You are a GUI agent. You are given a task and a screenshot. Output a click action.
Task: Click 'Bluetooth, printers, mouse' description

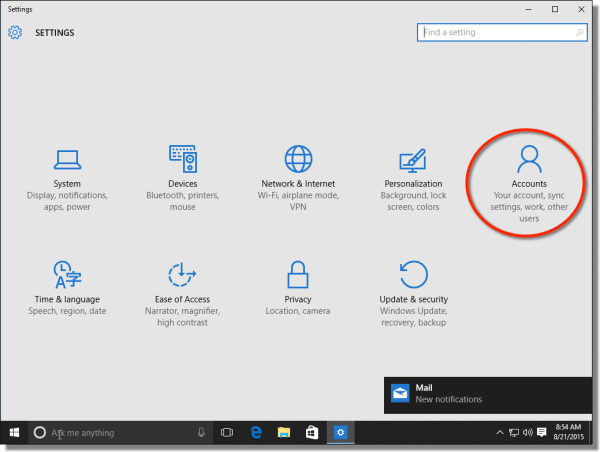point(183,201)
